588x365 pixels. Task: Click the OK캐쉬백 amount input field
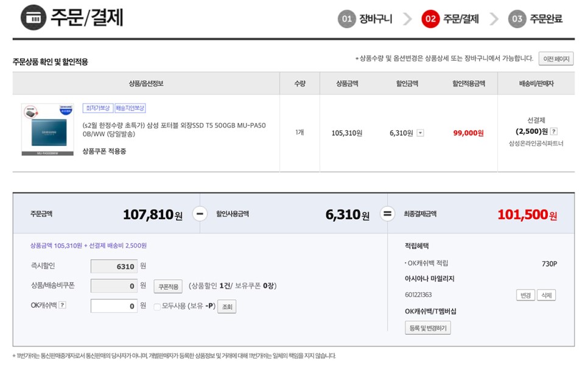(114, 306)
